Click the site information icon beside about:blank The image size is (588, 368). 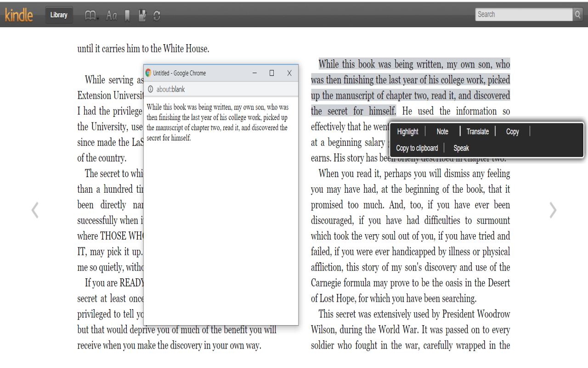click(x=150, y=89)
